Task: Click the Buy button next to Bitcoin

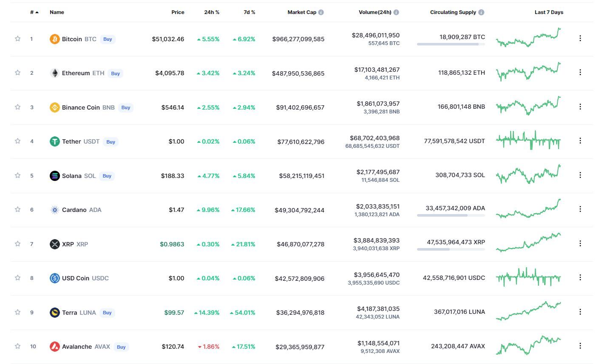Action: pos(108,39)
